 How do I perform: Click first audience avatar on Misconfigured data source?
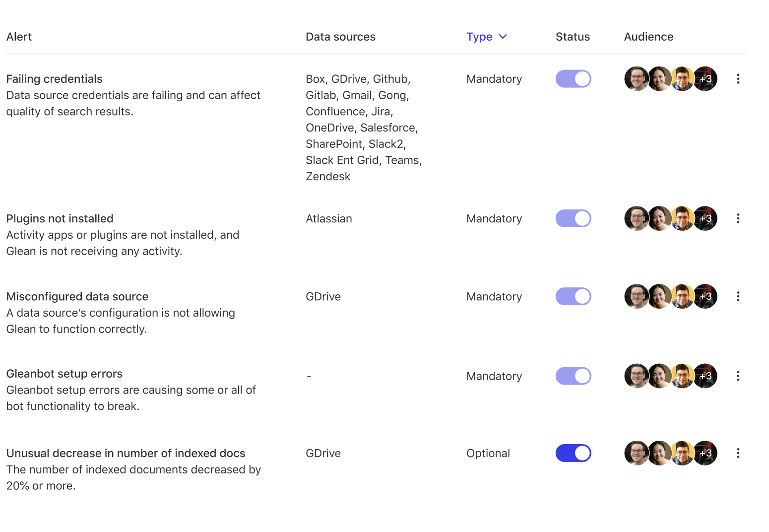click(x=636, y=296)
